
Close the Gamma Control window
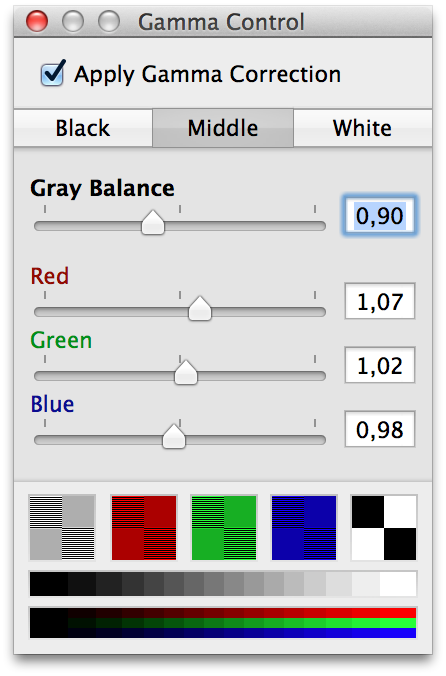pyautogui.click(x=37, y=21)
